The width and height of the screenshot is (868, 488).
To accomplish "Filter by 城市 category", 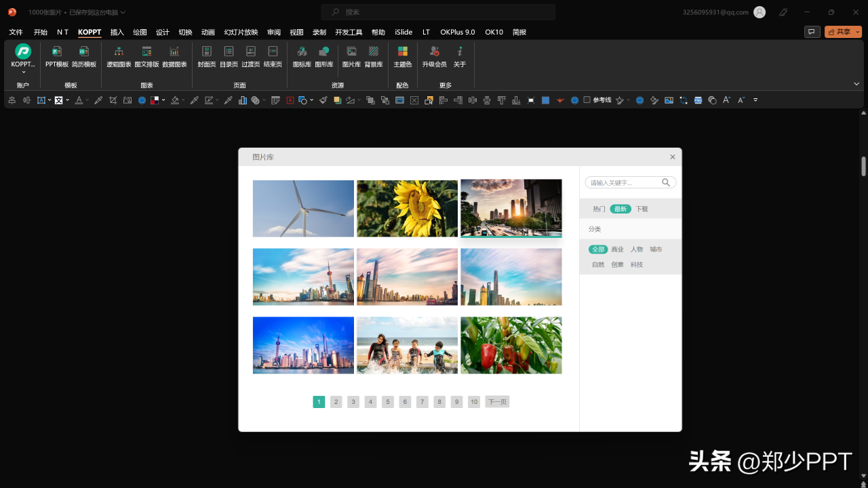I will [656, 249].
